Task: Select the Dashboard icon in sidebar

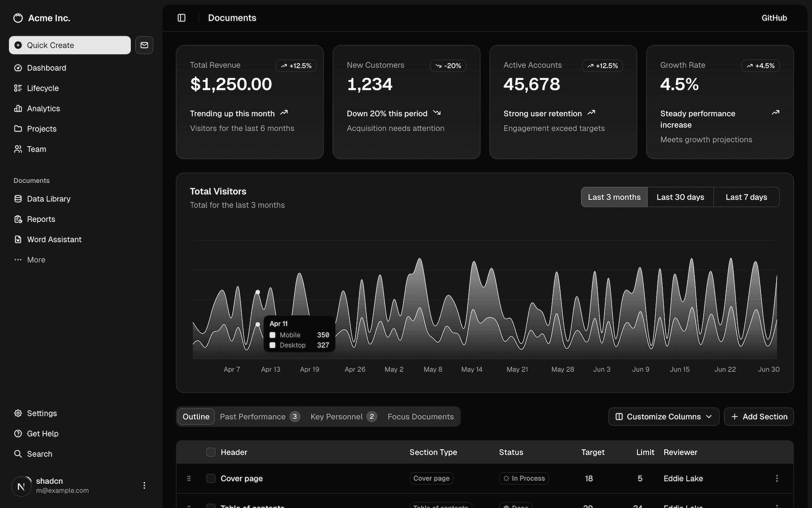Action: tap(18, 68)
